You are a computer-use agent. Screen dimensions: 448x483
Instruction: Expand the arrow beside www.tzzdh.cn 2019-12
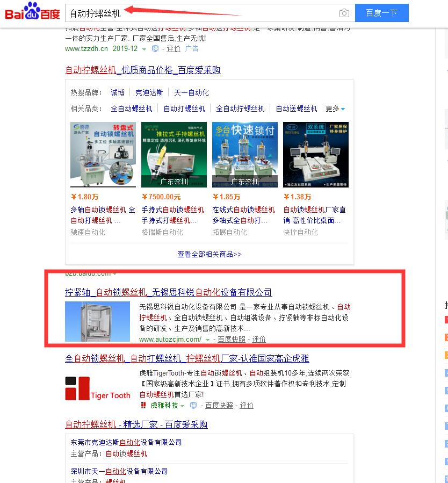click(144, 49)
